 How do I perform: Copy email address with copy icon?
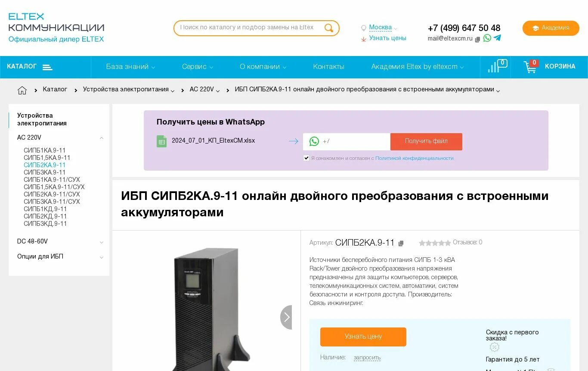[477, 39]
